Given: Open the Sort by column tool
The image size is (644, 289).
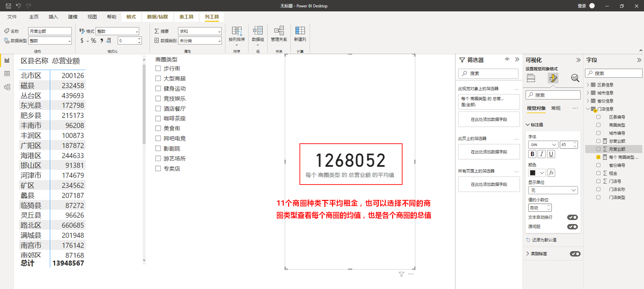Looking at the screenshot, I should (x=237, y=35).
